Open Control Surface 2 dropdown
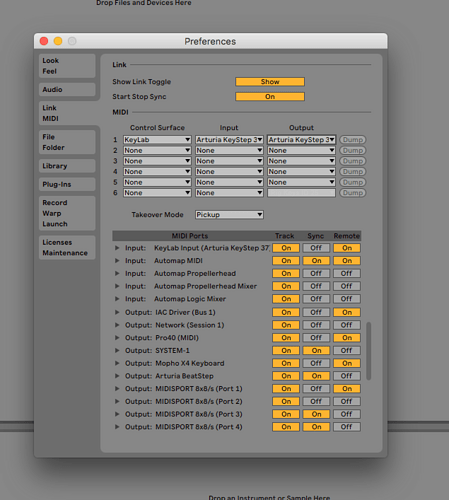 point(157,150)
